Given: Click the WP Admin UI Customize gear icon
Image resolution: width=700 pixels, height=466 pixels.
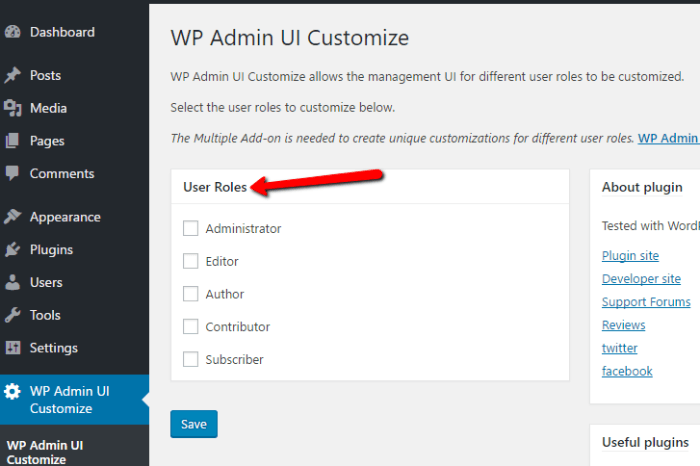Looking at the screenshot, I should point(12,391).
